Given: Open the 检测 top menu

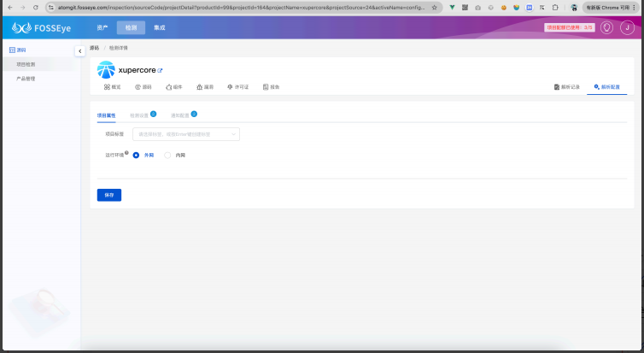Looking at the screenshot, I should (x=131, y=27).
